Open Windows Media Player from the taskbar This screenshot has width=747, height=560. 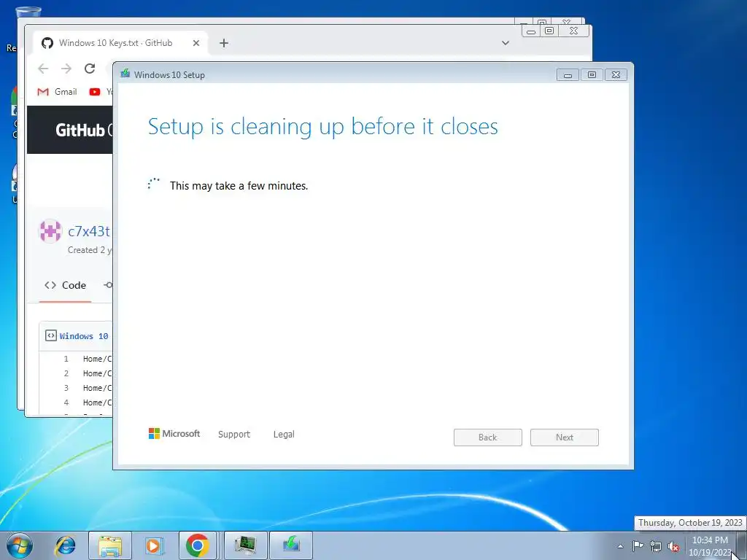point(153,545)
